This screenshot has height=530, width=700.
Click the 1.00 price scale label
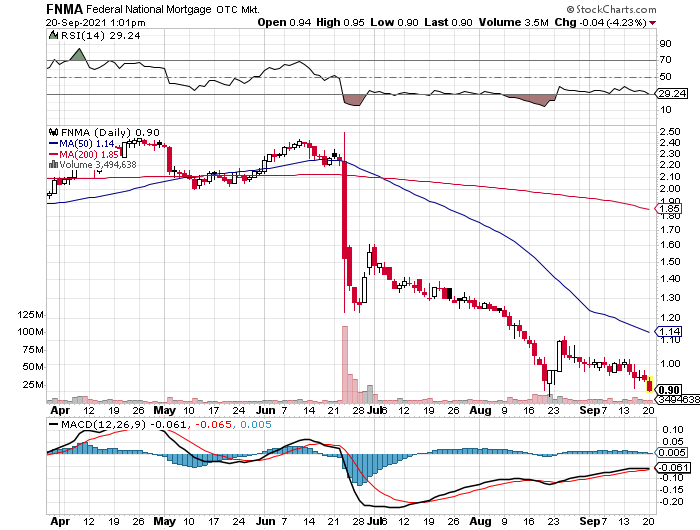671,363
